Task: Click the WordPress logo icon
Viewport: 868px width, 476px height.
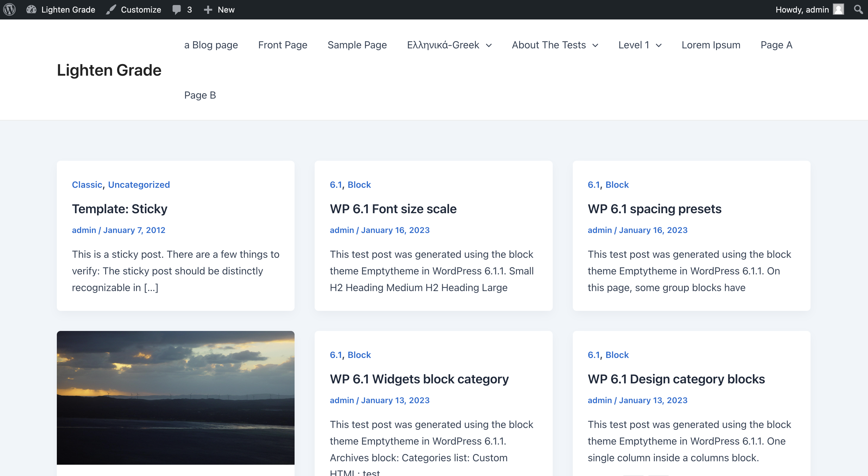Action: (9, 9)
